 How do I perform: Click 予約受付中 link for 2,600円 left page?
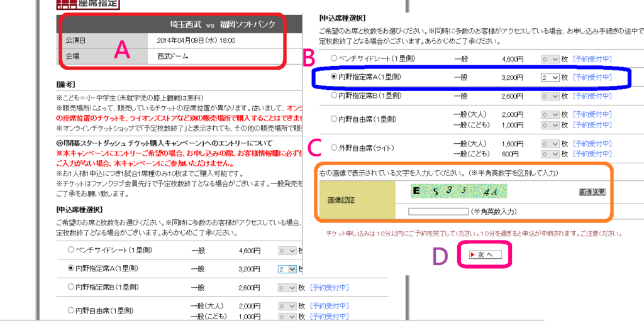(330, 288)
